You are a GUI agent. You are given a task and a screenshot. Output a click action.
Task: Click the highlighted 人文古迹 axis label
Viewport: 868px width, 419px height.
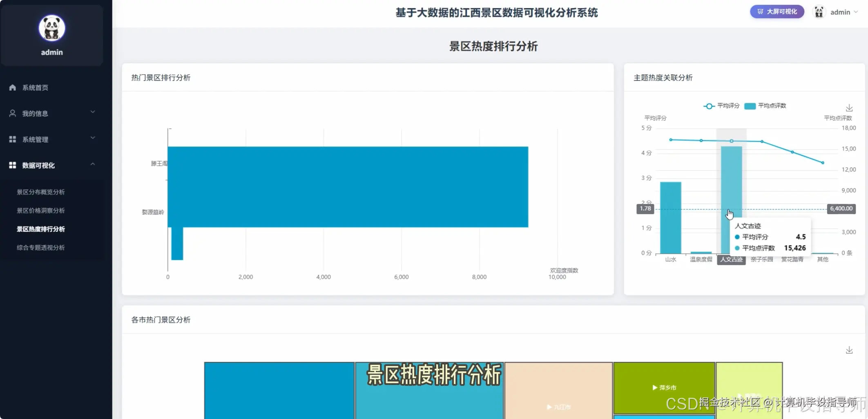(x=732, y=259)
